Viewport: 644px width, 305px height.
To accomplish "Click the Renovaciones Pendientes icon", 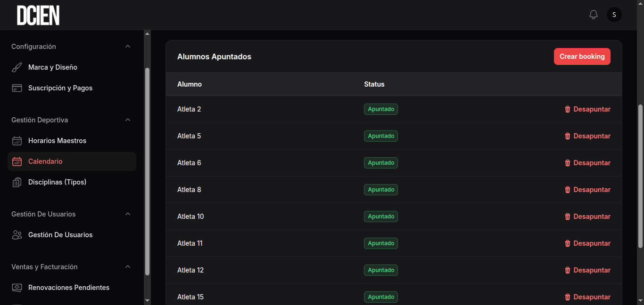I will click(17, 287).
